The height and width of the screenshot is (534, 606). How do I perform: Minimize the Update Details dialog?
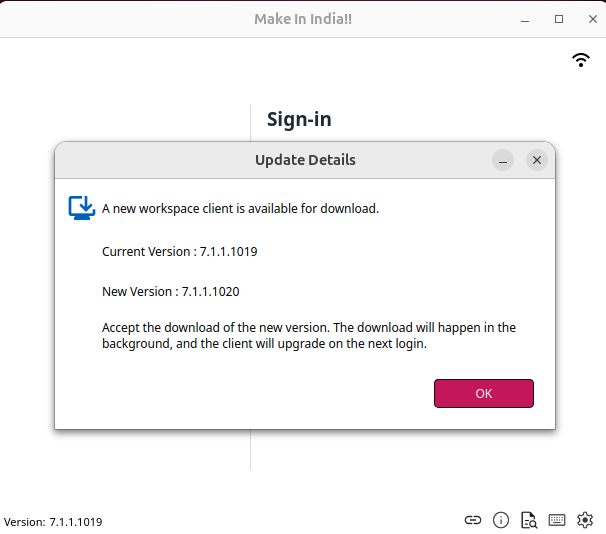click(504, 160)
